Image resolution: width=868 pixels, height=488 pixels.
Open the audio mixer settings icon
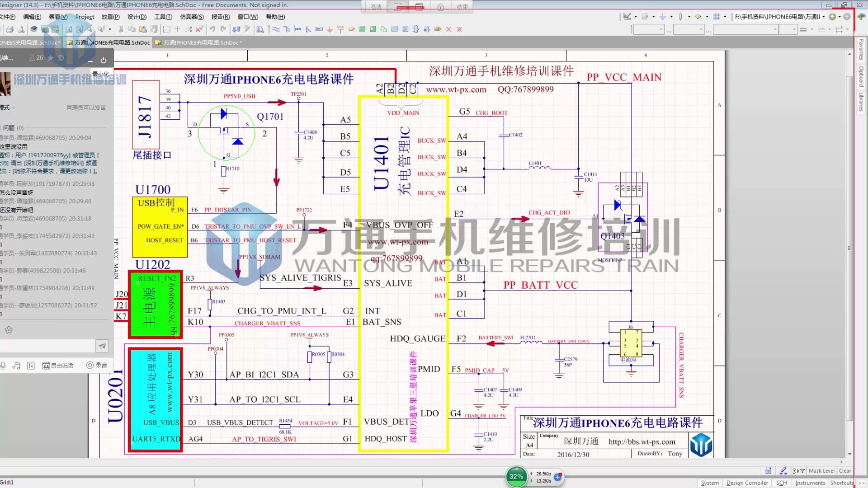(31, 365)
